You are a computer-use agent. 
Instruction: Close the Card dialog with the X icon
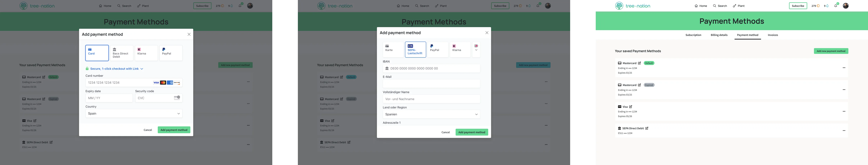click(x=189, y=34)
